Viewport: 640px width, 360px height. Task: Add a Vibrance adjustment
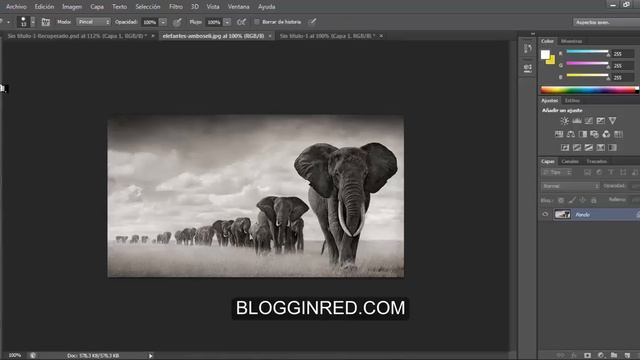(612, 121)
